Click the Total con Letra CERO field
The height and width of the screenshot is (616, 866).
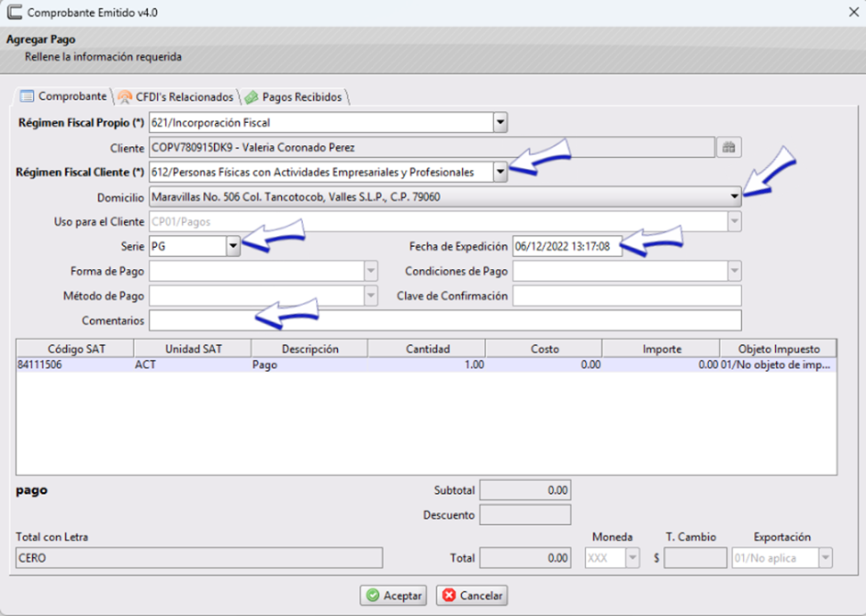[x=199, y=558]
